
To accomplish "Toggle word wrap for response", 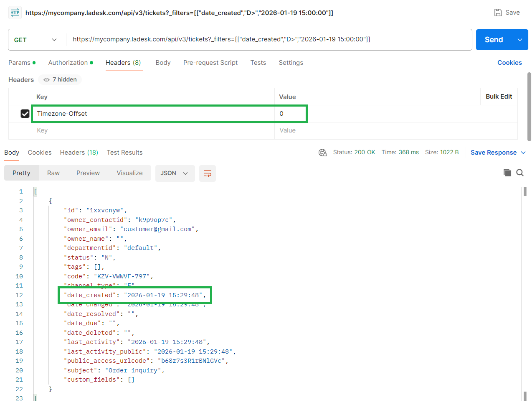I will pyautogui.click(x=207, y=173).
